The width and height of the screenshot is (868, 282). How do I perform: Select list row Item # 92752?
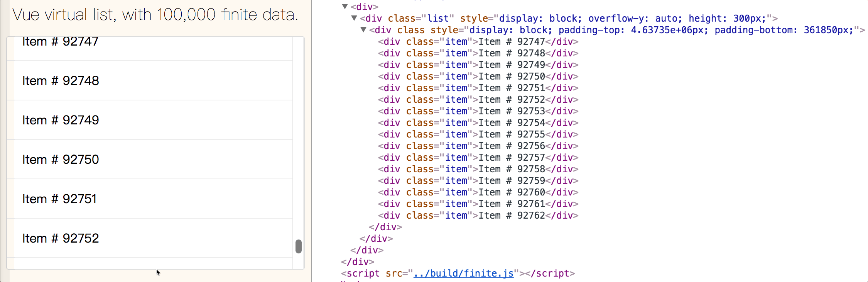click(x=150, y=238)
